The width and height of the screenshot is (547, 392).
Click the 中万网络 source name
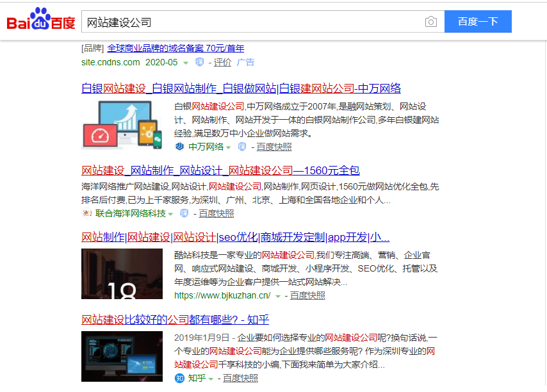206,147
